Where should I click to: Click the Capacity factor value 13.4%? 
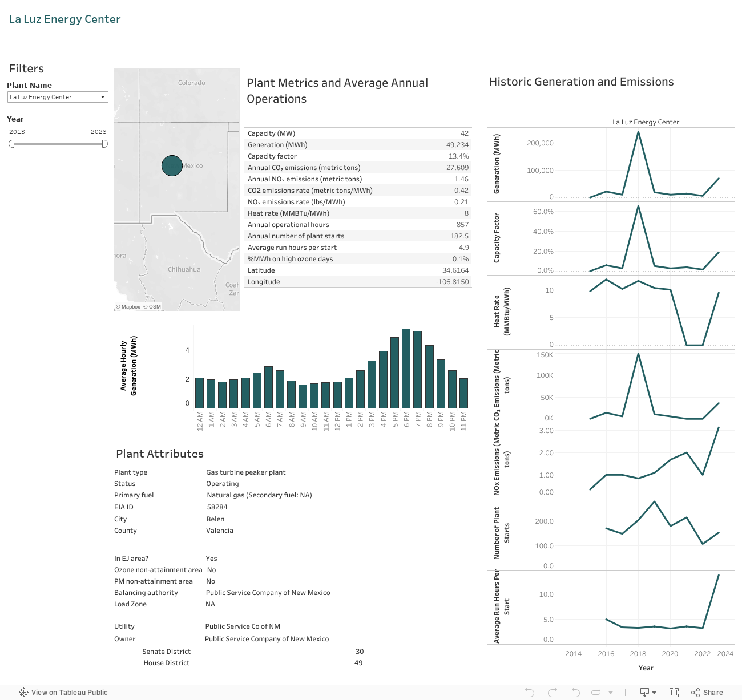click(458, 156)
